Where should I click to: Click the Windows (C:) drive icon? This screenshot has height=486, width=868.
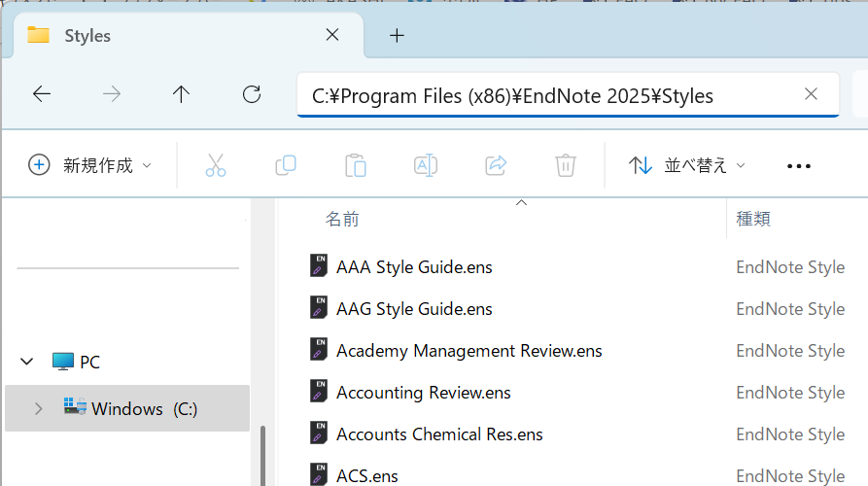74,407
